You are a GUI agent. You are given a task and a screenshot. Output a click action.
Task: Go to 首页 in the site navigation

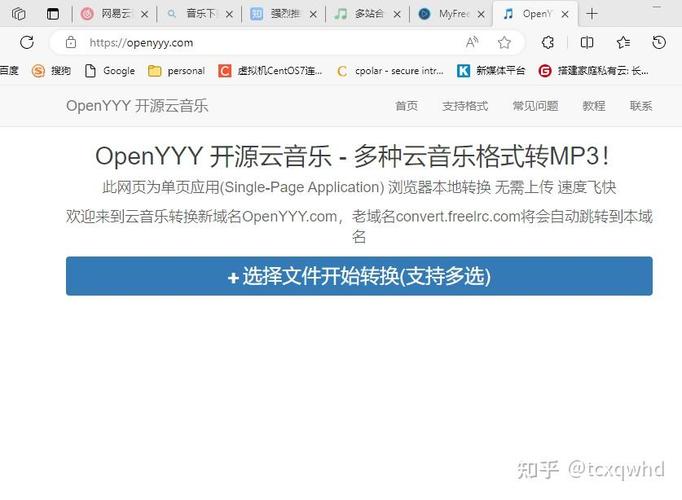[407, 106]
